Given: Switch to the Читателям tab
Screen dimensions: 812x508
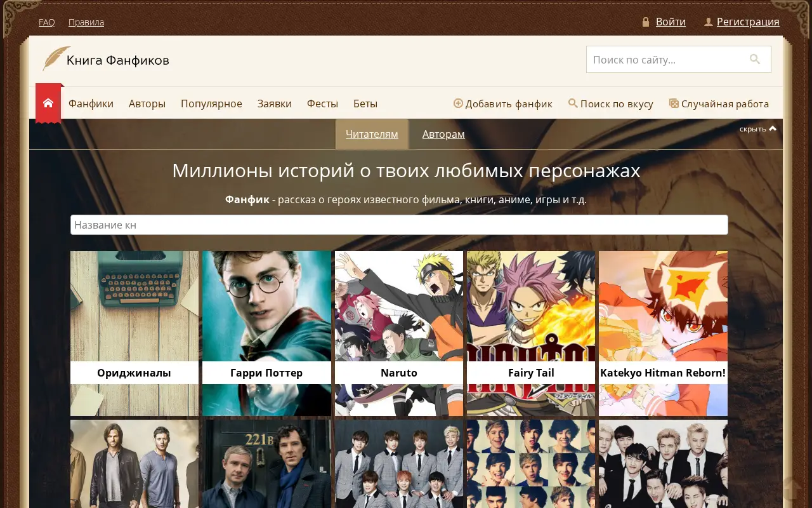Looking at the screenshot, I should [x=372, y=134].
